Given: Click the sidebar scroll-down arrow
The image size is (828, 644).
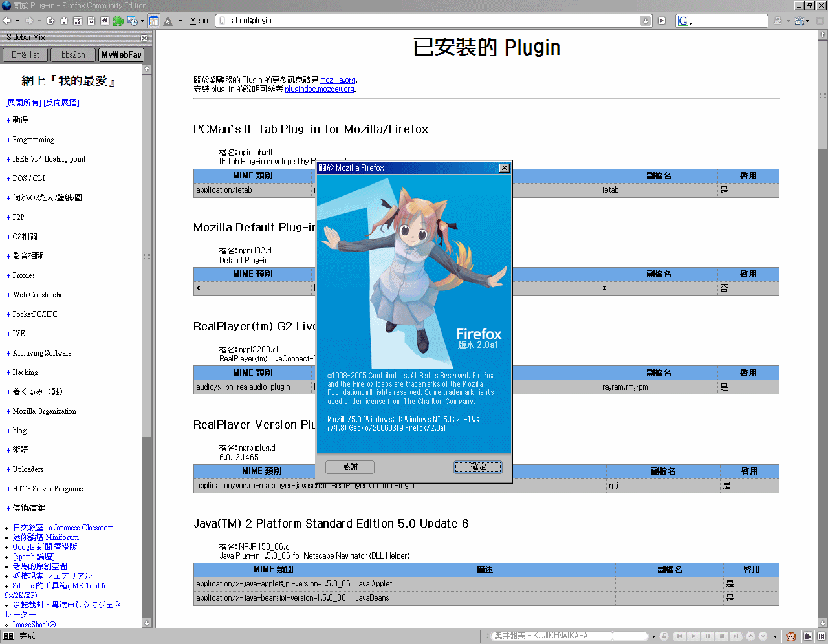Looking at the screenshot, I should [x=147, y=623].
